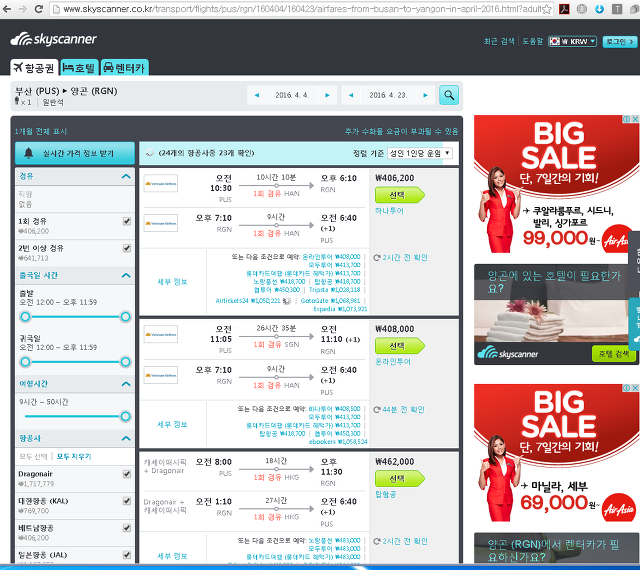Click ad info icon on top ad
The image size is (640, 570).
click(626, 119)
